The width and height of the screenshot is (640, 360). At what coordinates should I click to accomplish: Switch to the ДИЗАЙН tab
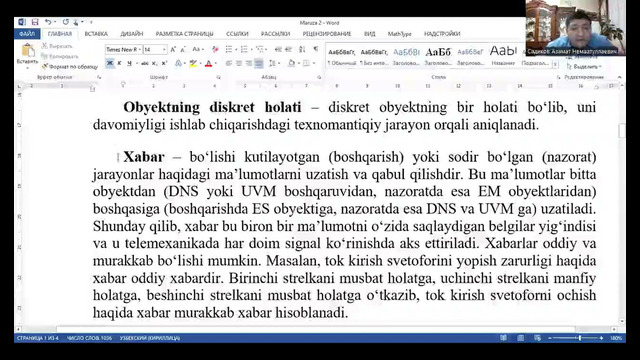(x=131, y=34)
